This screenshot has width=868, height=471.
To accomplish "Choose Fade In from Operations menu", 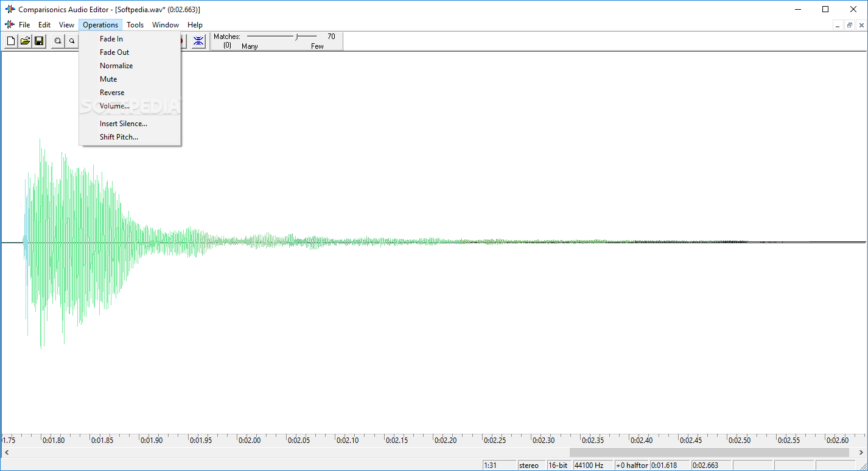I will (x=130, y=39).
